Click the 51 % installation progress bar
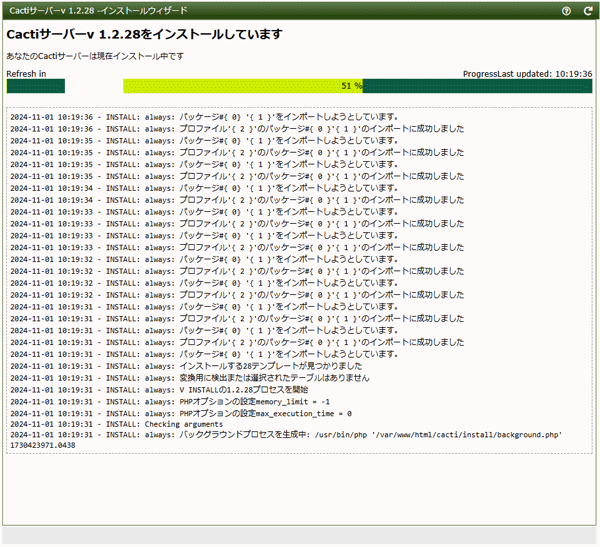Screen dimensions: 600x547 357,86
